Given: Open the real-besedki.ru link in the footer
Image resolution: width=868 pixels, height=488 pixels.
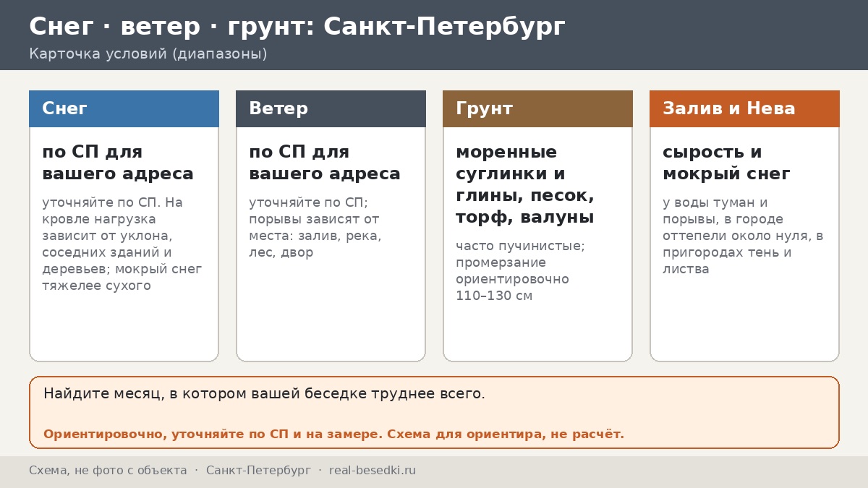Looking at the screenshot, I should pyautogui.click(x=373, y=471).
